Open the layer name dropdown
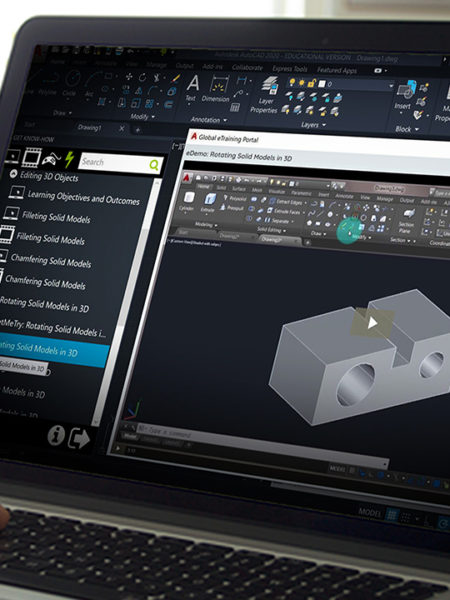The width and height of the screenshot is (450, 600). 391,86
